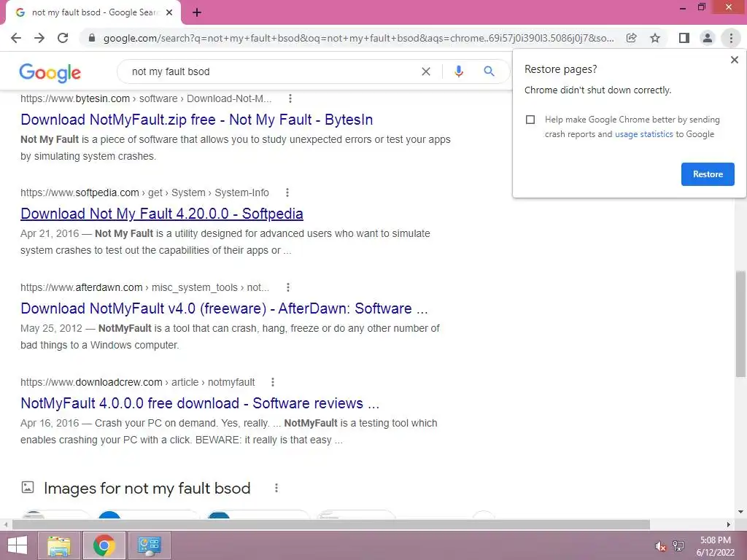Restore the previously closed pages
This screenshot has height=560, width=747.
tap(708, 174)
